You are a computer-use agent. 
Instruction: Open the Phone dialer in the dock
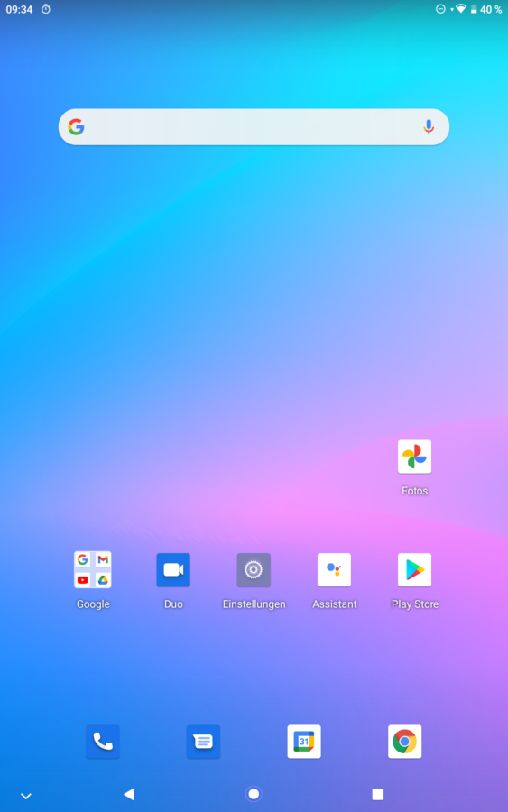click(x=103, y=742)
